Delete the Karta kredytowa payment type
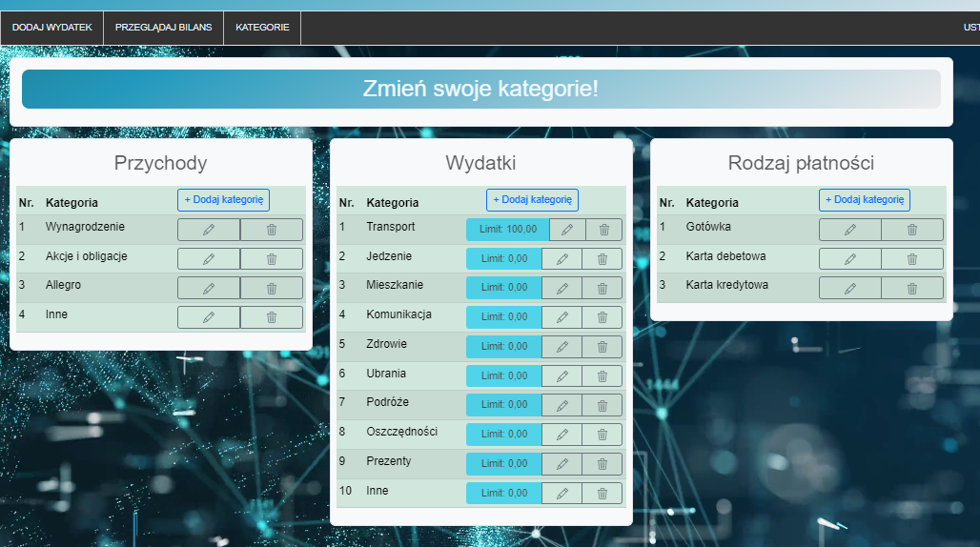This screenshot has width=980, height=547. [911, 288]
